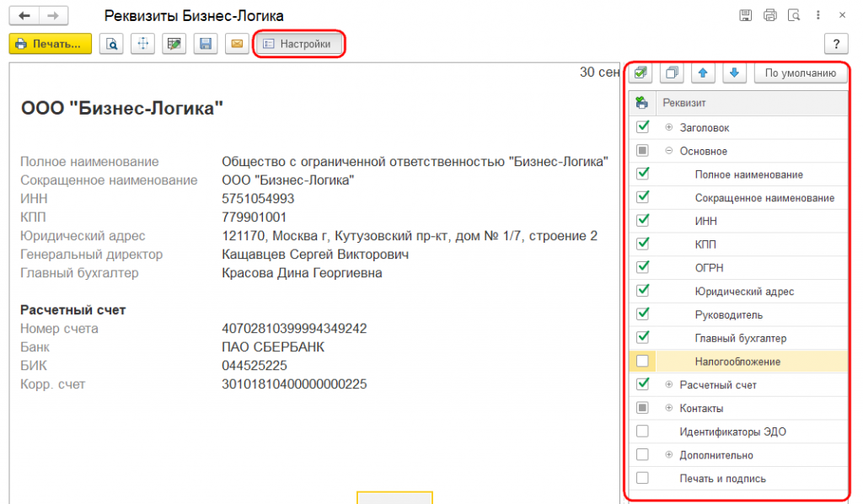Click the printer icon in the title bar

(x=770, y=15)
